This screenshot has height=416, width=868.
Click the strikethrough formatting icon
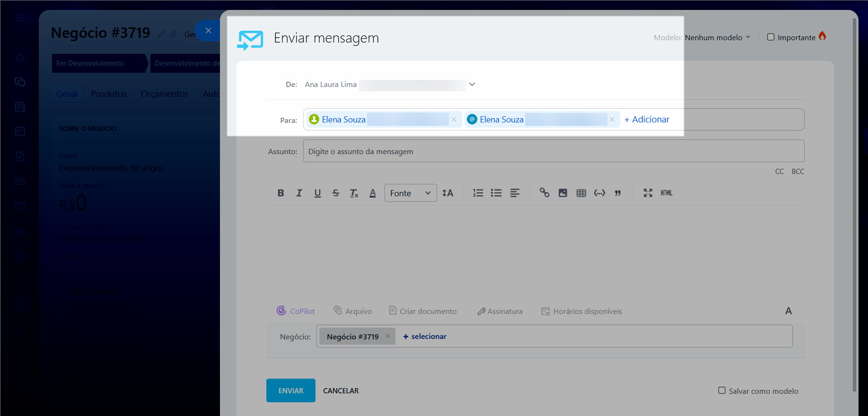click(x=335, y=193)
